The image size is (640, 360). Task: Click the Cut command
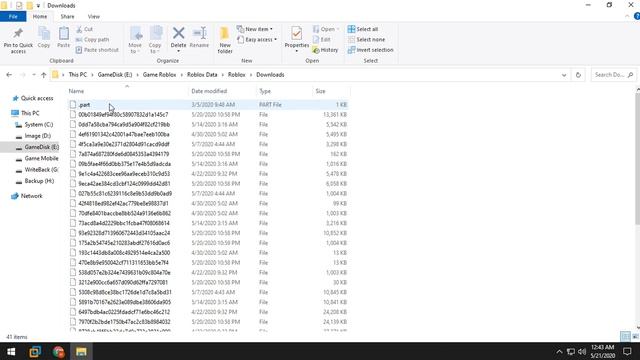point(84,29)
